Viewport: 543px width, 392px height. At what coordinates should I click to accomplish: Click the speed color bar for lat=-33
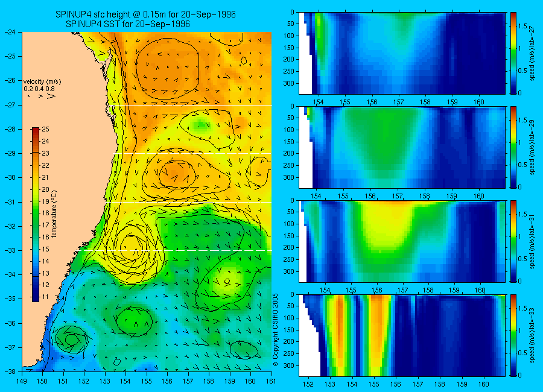pyautogui.click(x=513, y=335)
